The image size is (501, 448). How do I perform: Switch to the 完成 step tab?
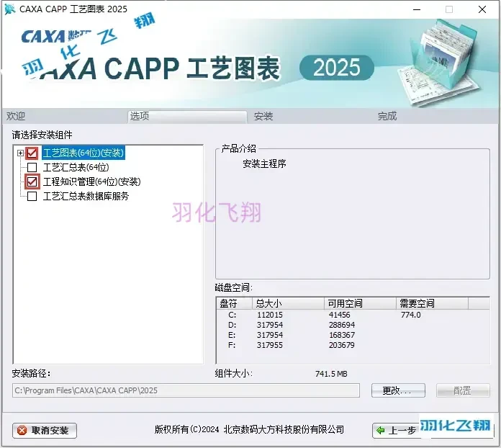[x=435, y=117]
